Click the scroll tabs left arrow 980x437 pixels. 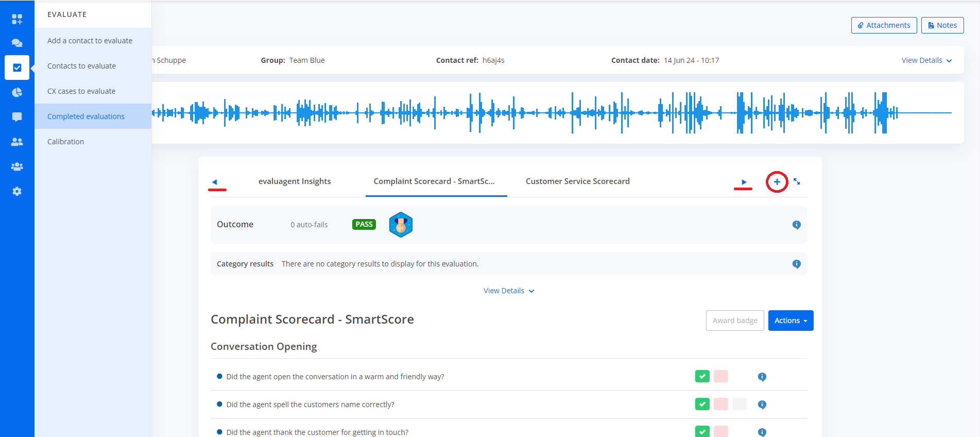[215, 182]
